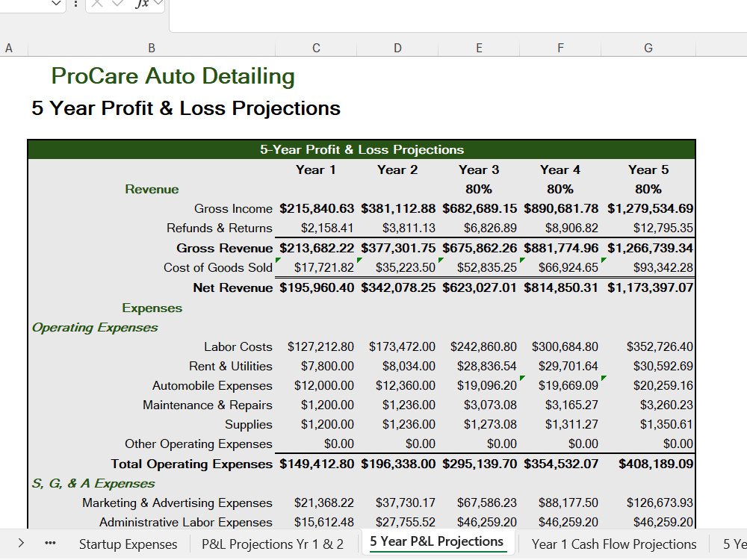Click the Other Operating Expenses label
The height and width of the screenshot is (560, 747).
pyautogui.click(x=198, y=444)
